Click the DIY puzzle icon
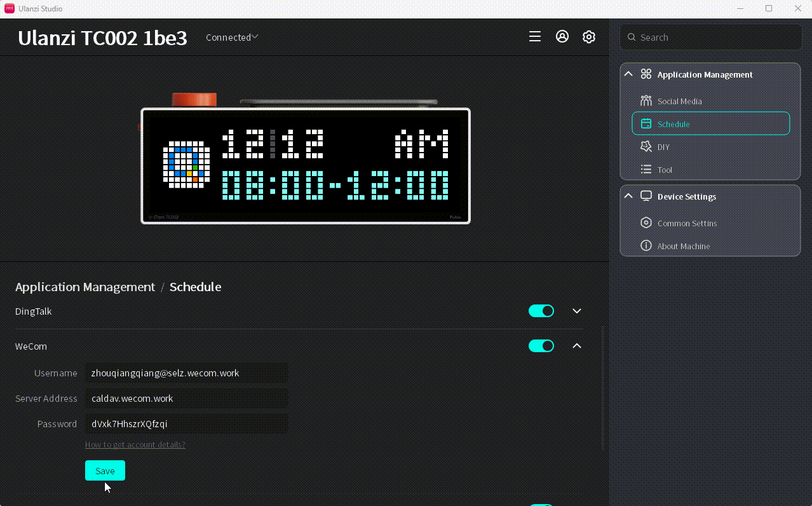Screen dimensions: 812x506 (646, 147)
